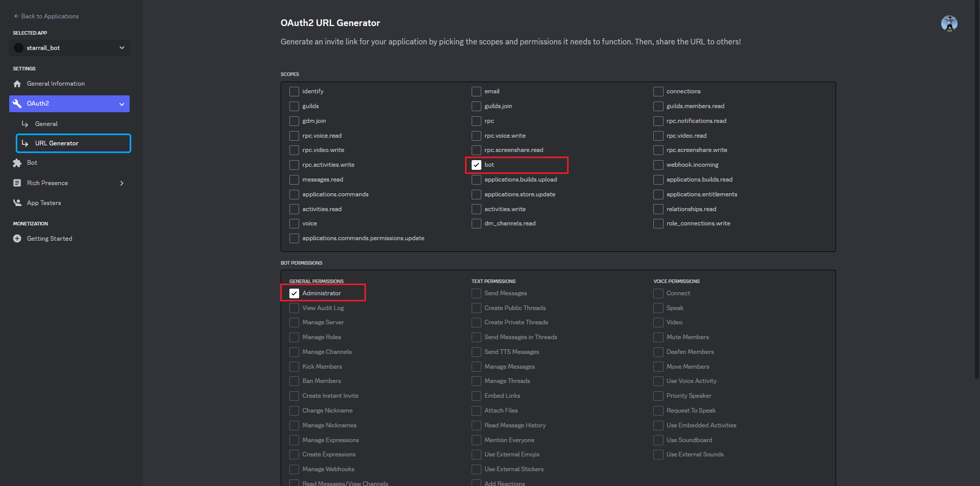Tick the dm_channels.read scope checkbox
The image size is (980, 486).
(476, 223)
